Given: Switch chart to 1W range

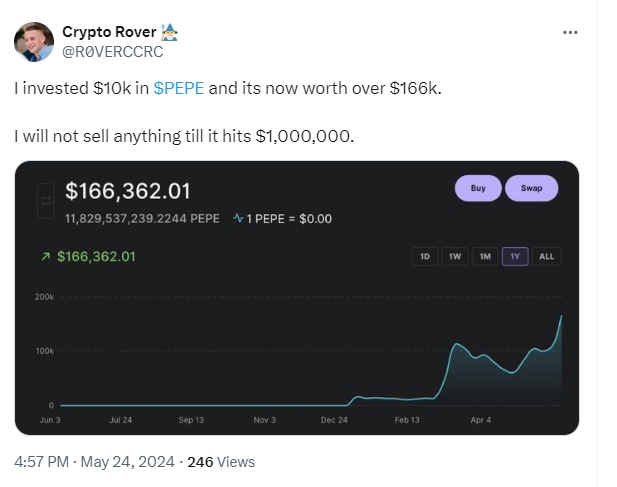Looking at the screenshot, I should (455, 256).
